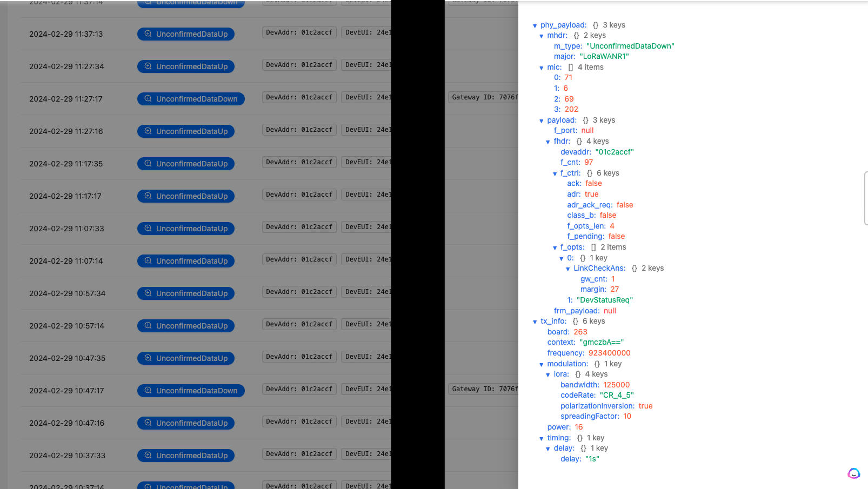Collapse the timing node
This screenshot has height=489, width=868.
(542, 438)
